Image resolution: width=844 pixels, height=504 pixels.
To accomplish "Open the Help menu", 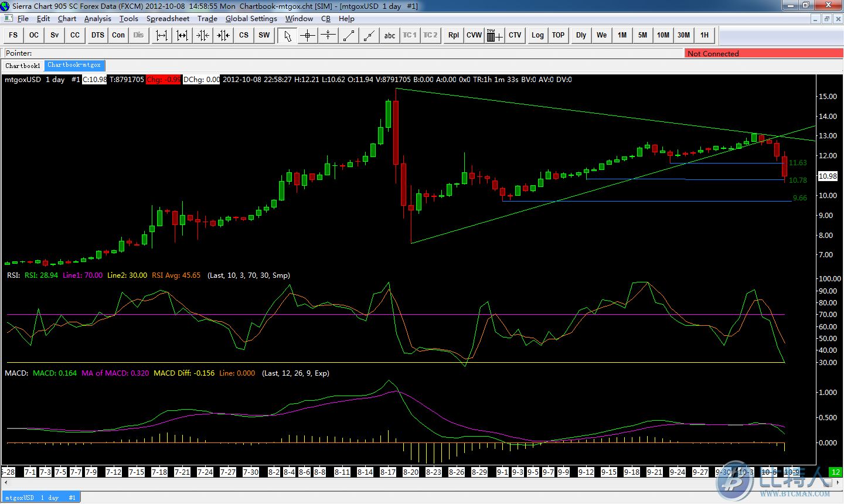I will pos(346,18).
